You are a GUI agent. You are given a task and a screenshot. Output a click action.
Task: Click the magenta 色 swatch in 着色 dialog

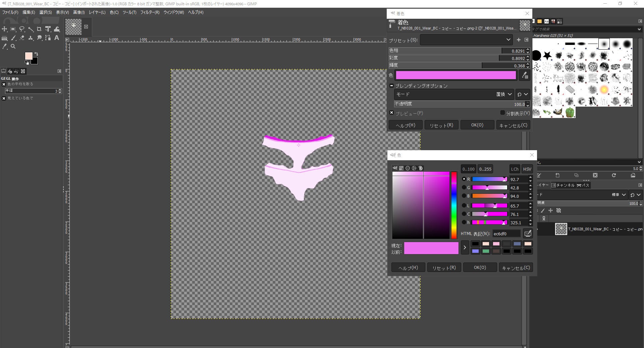click(x=456, y=75)
